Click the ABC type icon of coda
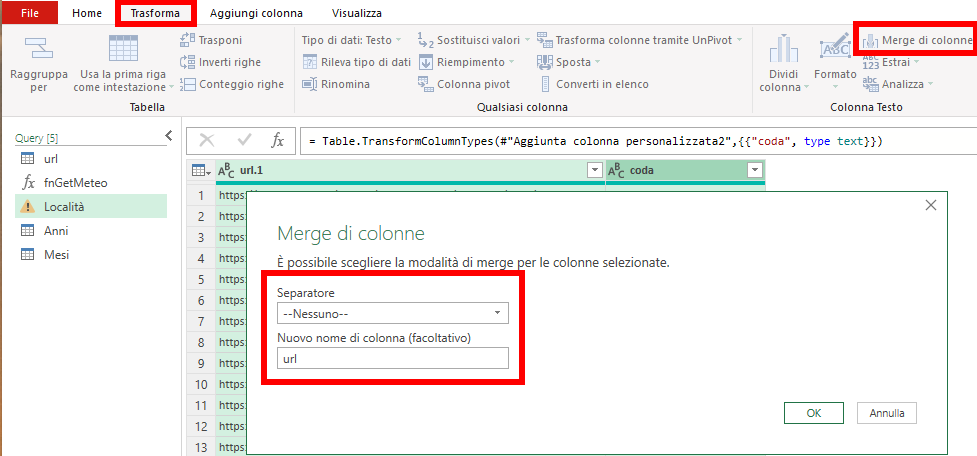Viewport: 977px width, 456px height. point(616,170)
